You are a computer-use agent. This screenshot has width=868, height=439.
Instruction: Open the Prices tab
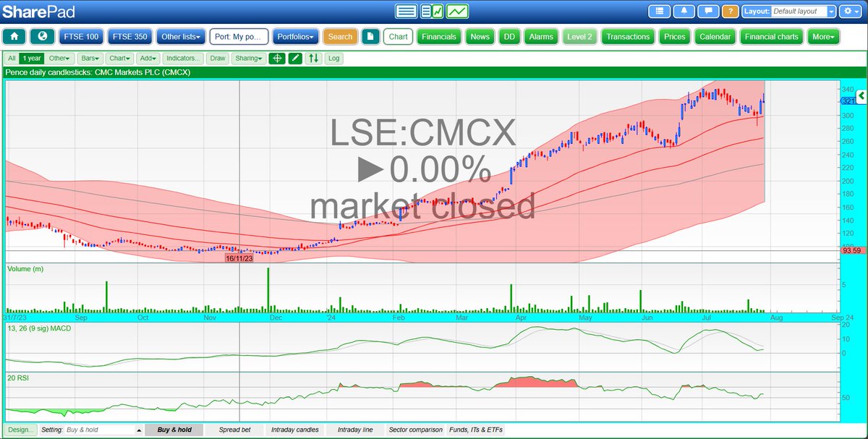[x=675, y=36]
